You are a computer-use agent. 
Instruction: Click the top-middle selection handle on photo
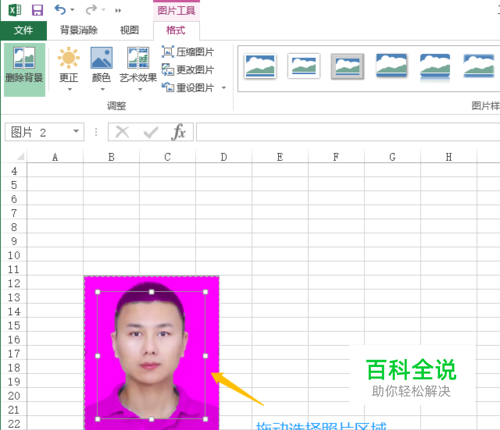point(151,292)
